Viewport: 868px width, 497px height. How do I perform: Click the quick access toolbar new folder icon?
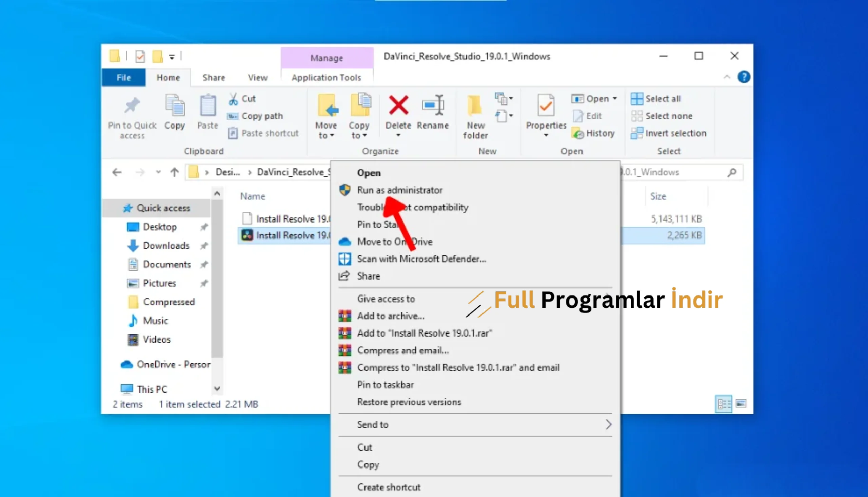click(x=157, y=56)
